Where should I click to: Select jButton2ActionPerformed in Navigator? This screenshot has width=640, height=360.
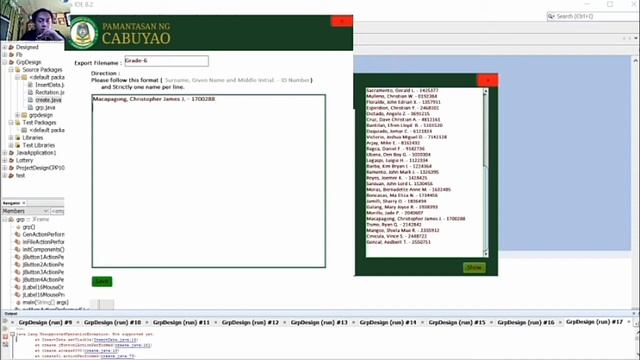click(x=43, y=264)
